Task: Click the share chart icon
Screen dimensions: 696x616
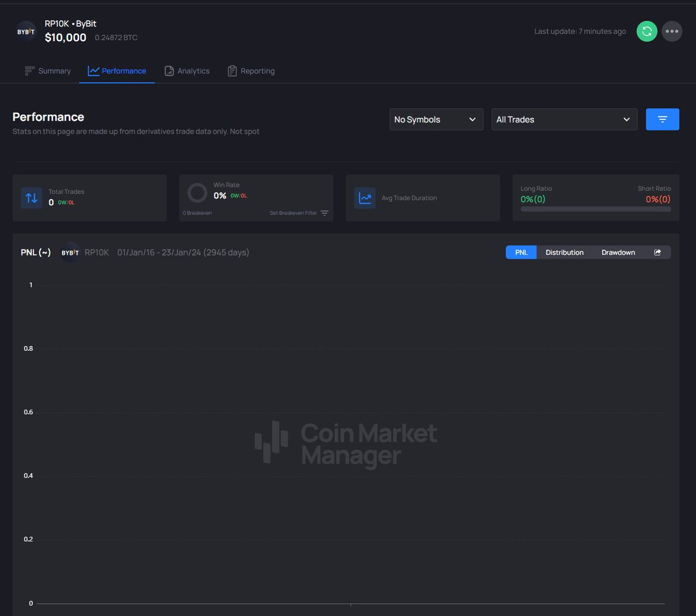Action: [x=657, y=252]
